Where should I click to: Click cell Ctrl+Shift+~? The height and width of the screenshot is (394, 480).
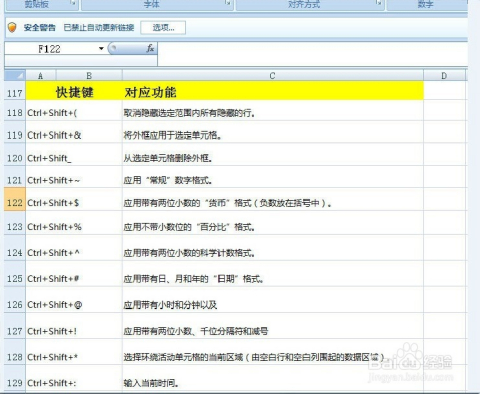pos(74,177)
